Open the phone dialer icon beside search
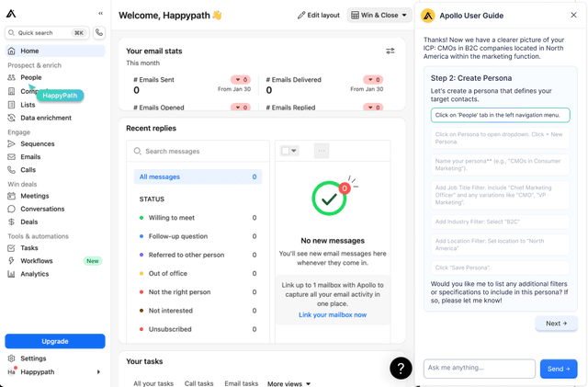 (99, 33)
